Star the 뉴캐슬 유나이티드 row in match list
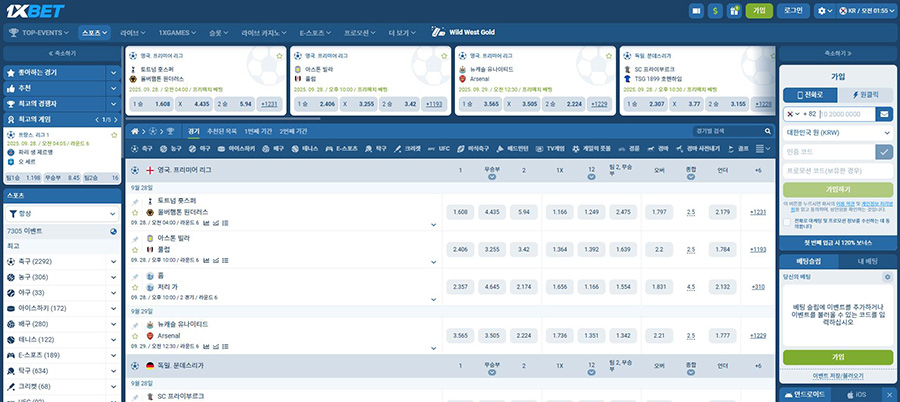Image resolution: width=900 pixels, height=402 pixels. pyautogui.click(x=135, y=335)
